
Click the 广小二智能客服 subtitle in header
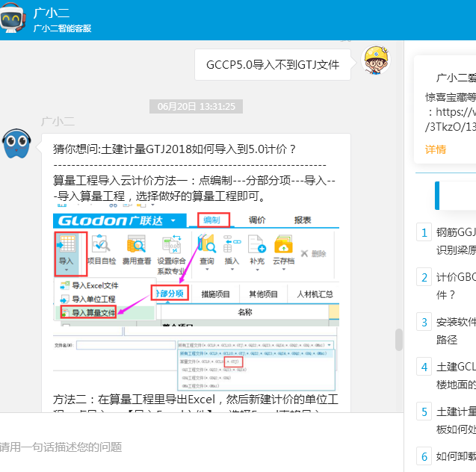[62, 28]
